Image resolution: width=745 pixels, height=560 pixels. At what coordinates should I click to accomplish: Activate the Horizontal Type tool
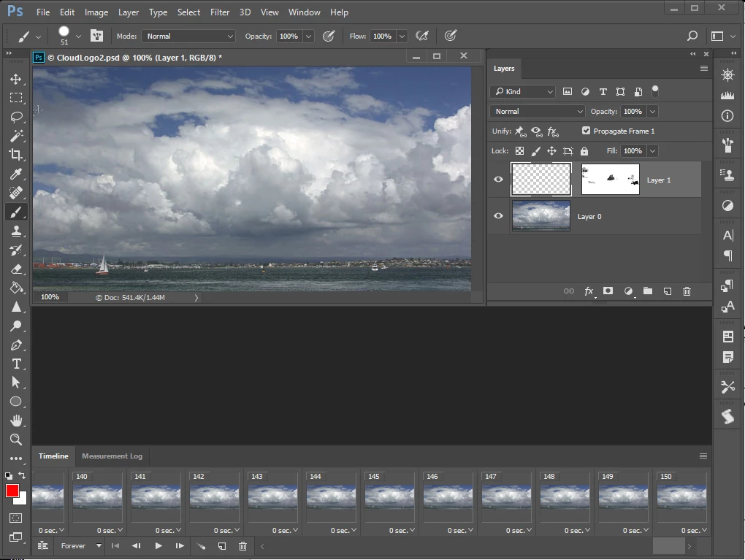(x=15, y=364)
